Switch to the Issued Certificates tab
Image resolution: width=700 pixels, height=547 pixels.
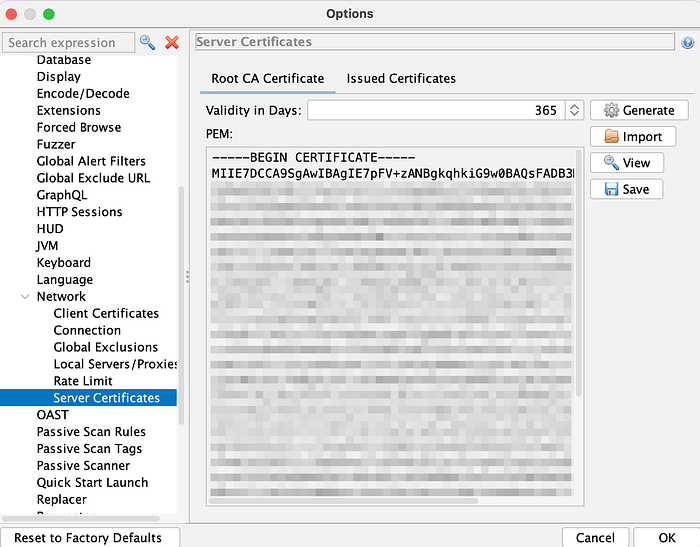tap(401, 79)
